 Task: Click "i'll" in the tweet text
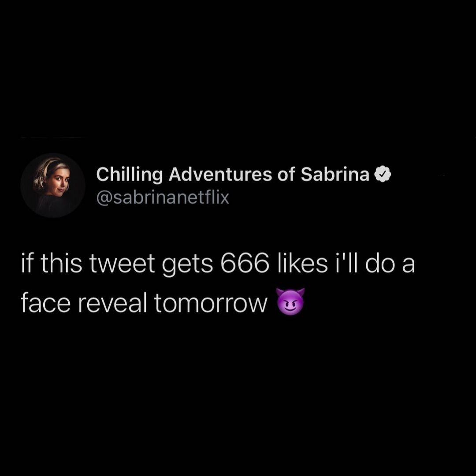click(346, 263)
